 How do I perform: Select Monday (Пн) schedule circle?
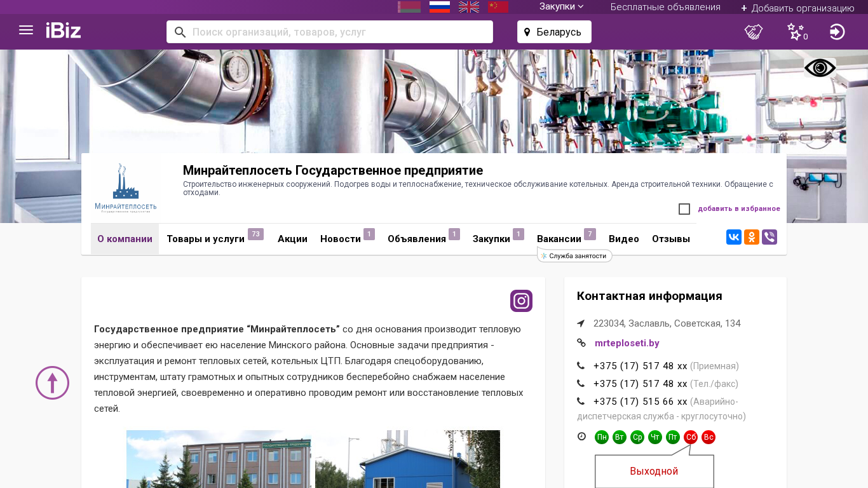[602, 437]
